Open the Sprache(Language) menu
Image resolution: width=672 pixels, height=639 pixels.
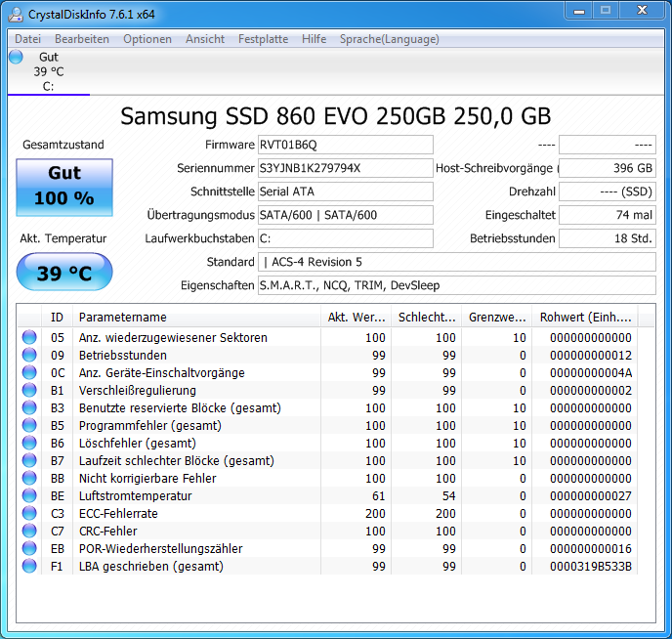click(x=389, y=39)
